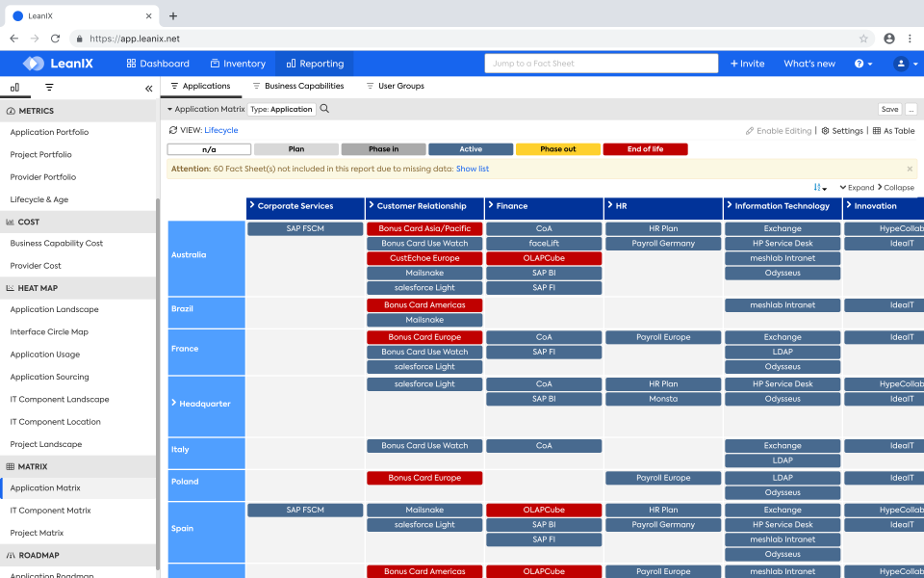
Task: Open the help menu question mark icon
Action: (858, 64)
